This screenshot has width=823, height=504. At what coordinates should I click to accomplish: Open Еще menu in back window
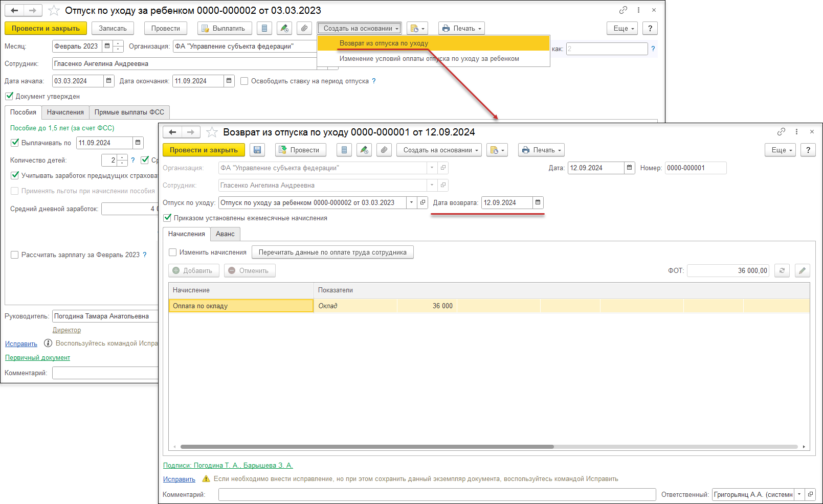pyautogui.click(x=622, y=29)
